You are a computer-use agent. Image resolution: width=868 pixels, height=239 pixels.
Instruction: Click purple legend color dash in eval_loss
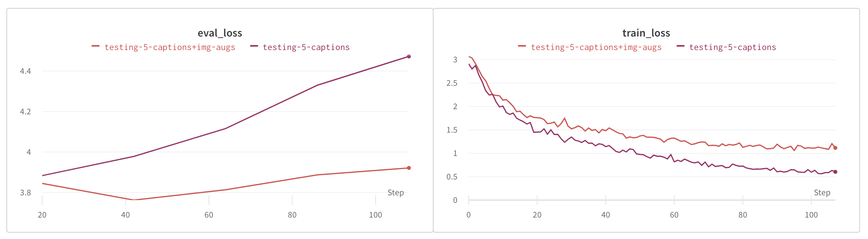pyautogui.click(x=254, y=46)
